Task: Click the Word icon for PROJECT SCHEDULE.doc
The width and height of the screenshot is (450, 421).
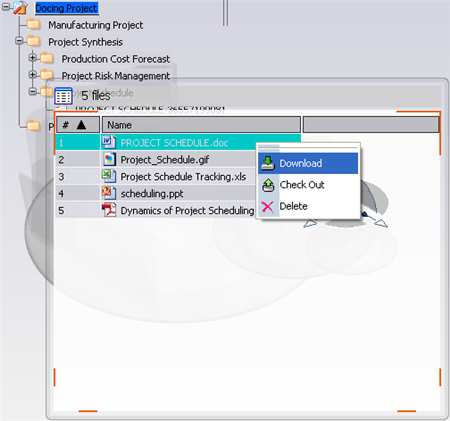Action: click(109, 142)
